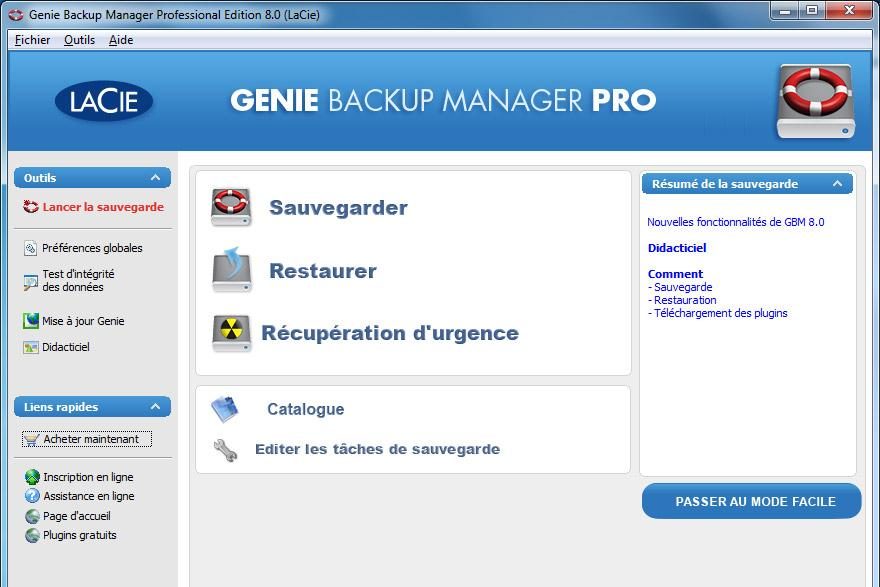Click the Didacticiel icon in the Outils panel

click(x=30, y=347)
